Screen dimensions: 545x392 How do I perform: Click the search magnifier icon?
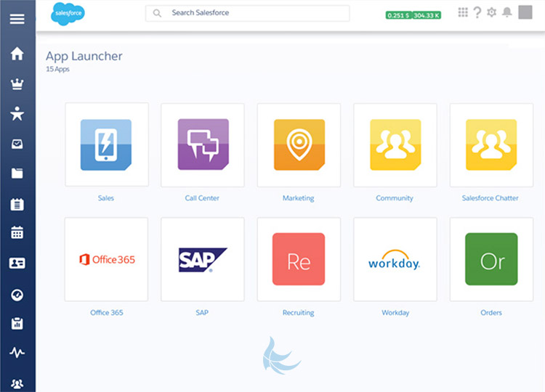click(x=157, y=13)
